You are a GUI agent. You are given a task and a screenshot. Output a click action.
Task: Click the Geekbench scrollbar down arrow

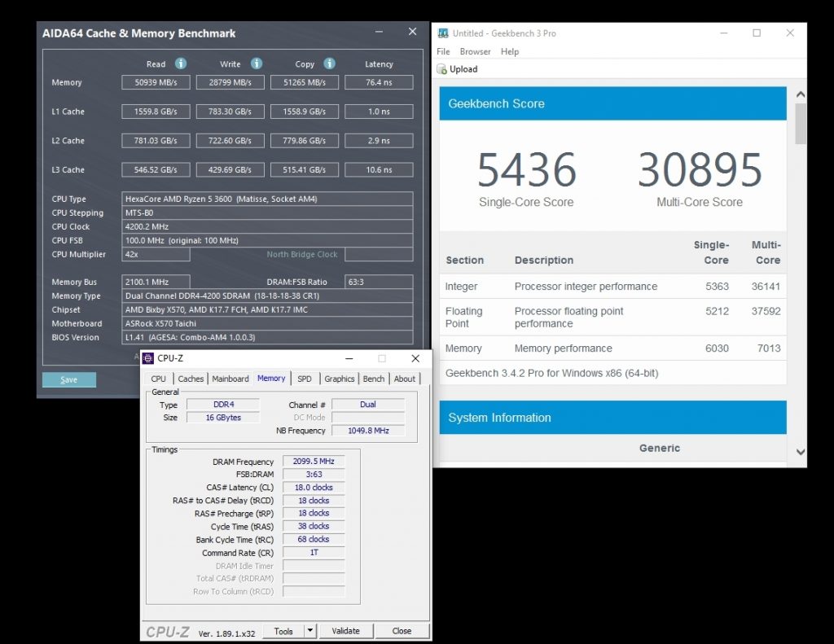(800, 452)
